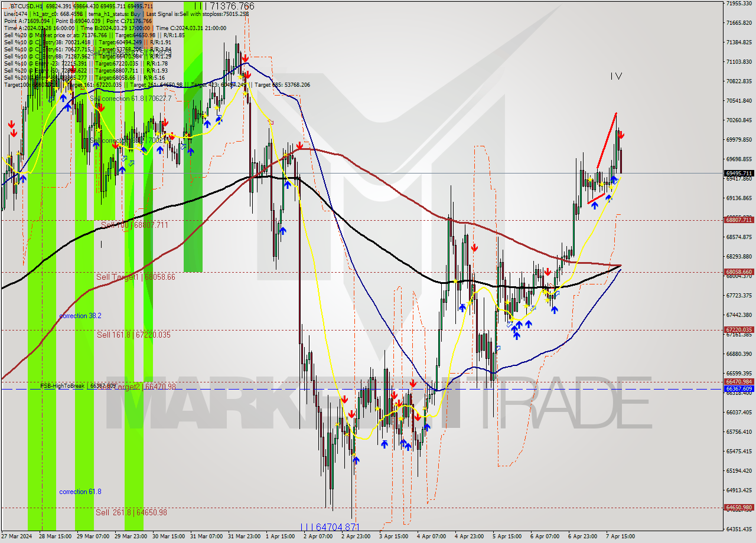The height and width of the screenshot is (543, 756).
Task: Select the '7 Apr 15:00' time label
Action: (621, 537)
